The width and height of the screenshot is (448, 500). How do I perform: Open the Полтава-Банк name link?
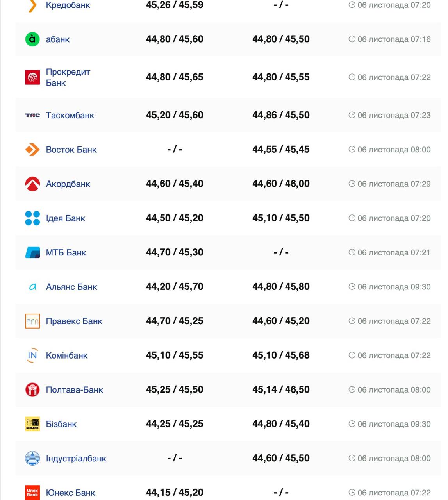75,390
